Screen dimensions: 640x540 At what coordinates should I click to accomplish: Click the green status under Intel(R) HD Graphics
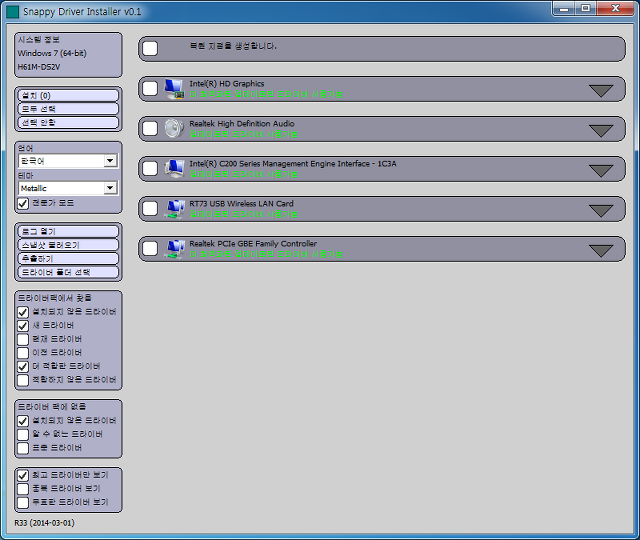[x=266, y=94]
